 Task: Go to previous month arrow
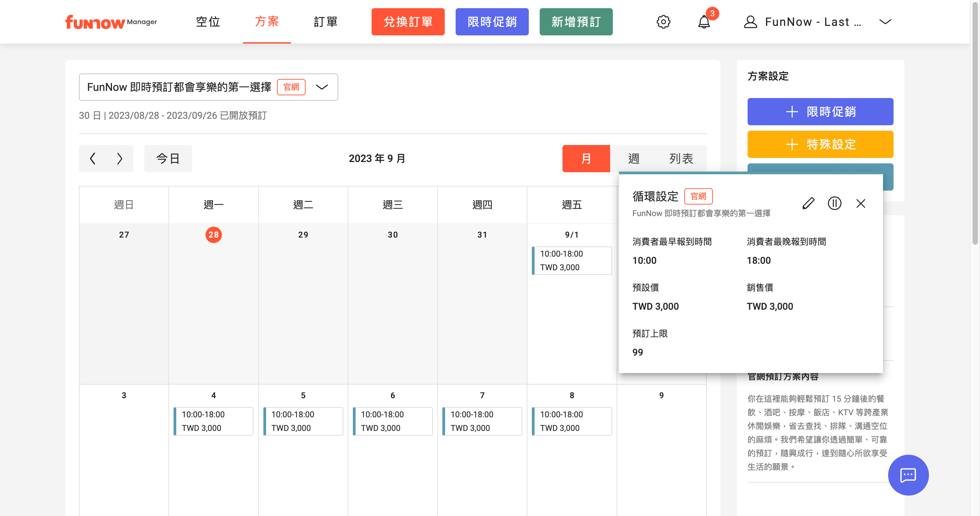point(93,158)
